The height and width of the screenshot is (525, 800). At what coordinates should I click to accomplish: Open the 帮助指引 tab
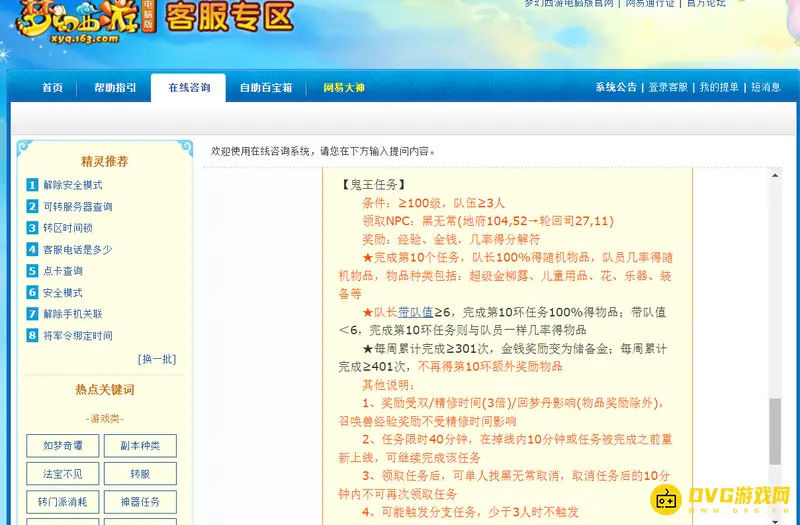tap(115, 88)
